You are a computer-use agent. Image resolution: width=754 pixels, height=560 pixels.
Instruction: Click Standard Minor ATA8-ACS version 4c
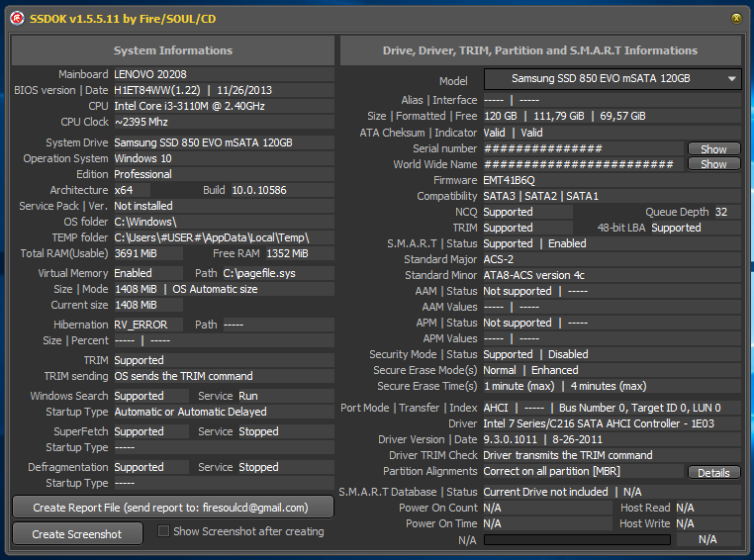pos(533,275)
